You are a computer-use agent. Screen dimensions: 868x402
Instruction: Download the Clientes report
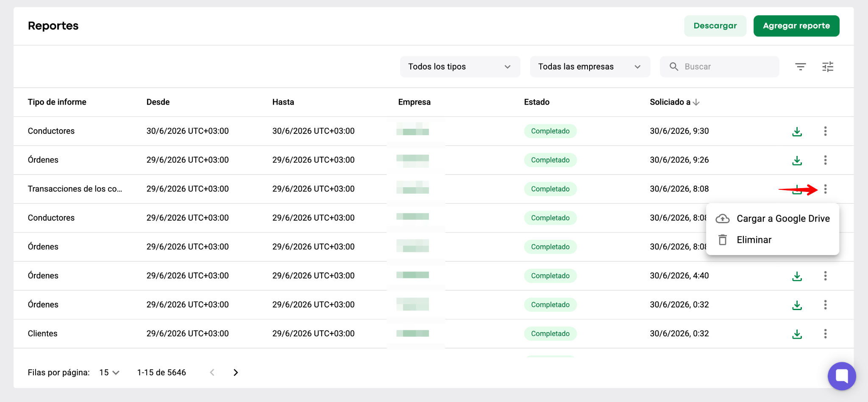[x=797, y=334]
